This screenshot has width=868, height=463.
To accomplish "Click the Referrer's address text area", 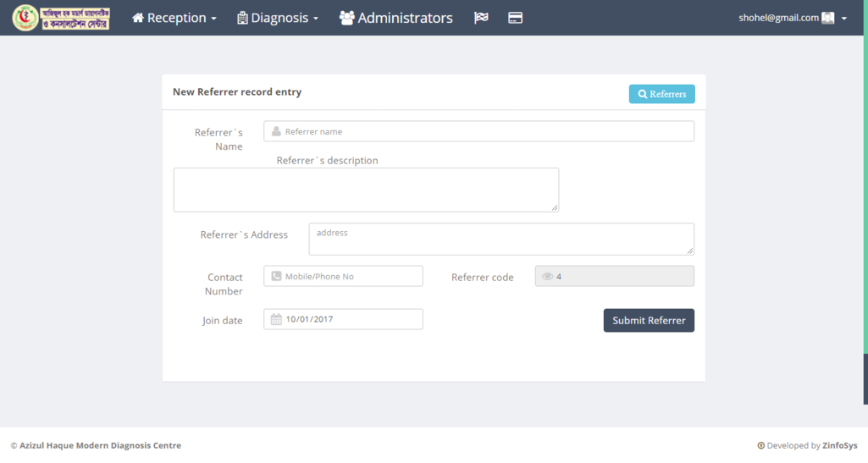I will point(500,240).
